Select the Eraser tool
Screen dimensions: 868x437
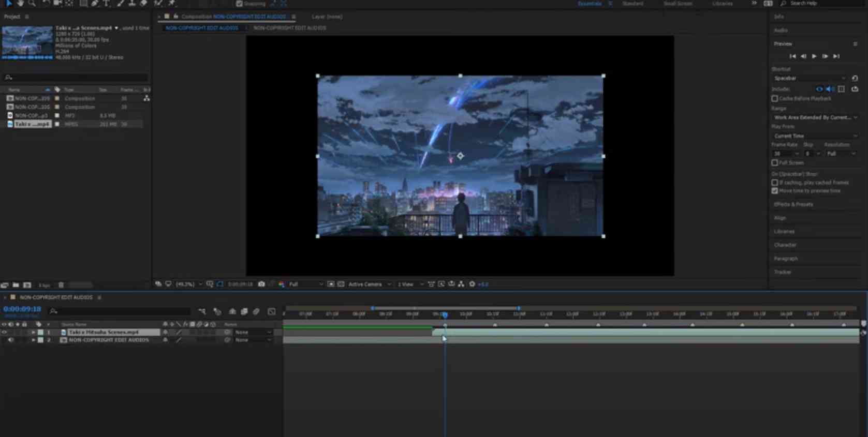coord(144,3)
